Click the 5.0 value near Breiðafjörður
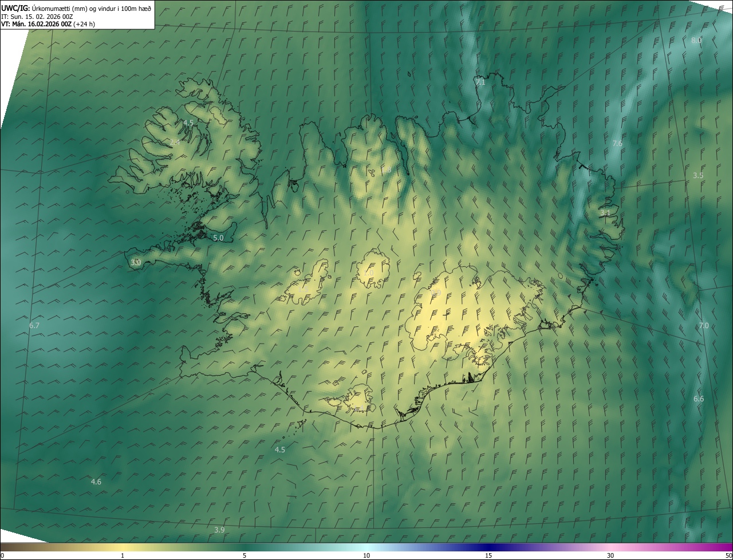The image size is (733, 560). (218, 238)
